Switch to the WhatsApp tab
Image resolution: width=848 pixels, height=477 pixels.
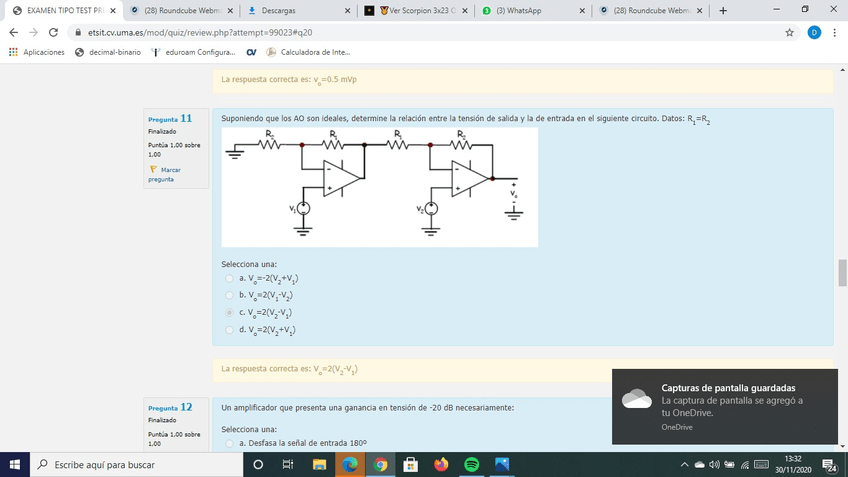530,11
